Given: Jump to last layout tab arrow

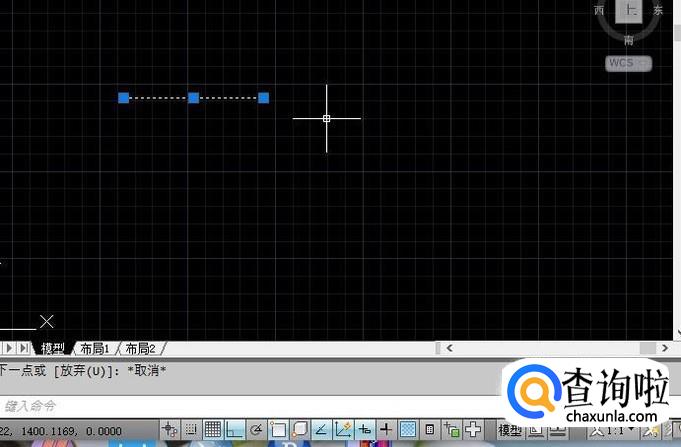Looking at the screenshot, I should pyautogui.click(x=24, y=348).
